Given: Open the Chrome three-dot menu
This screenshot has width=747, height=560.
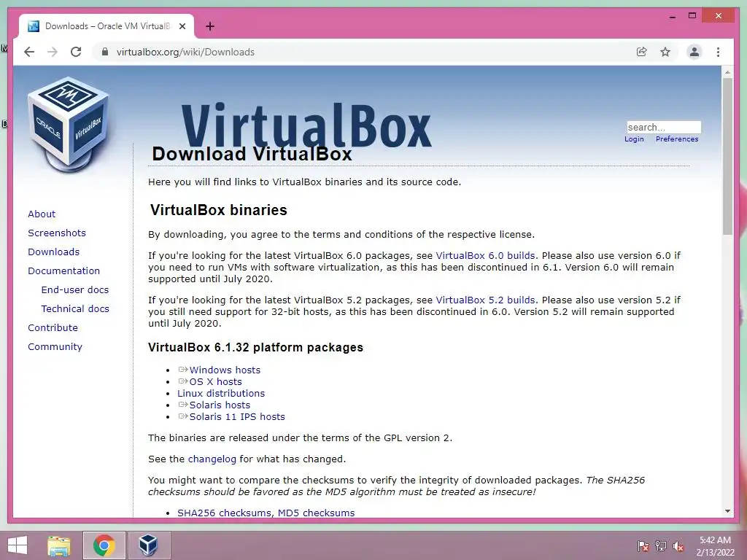Looking at the screenshot, I should click(718, 52).
